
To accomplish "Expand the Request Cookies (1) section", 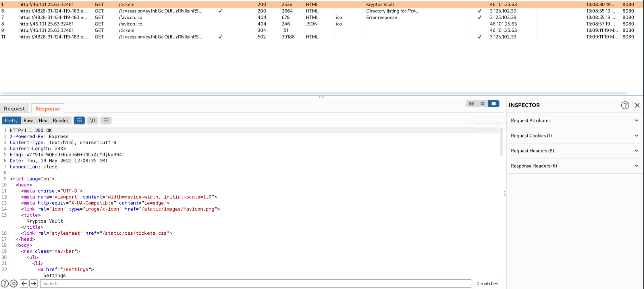I will click(574, 136).
